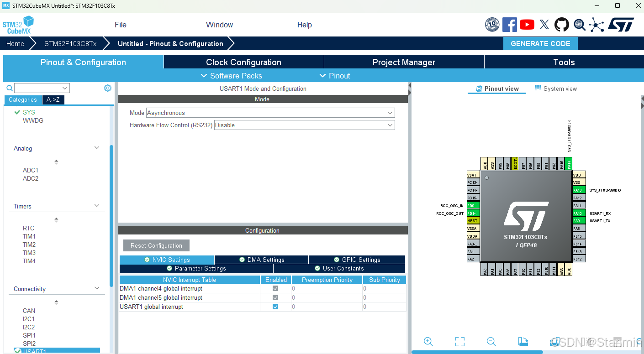The image size is (644, 354).
Task: Click the PA9 pin on the chip
Action: click(579, 221)
